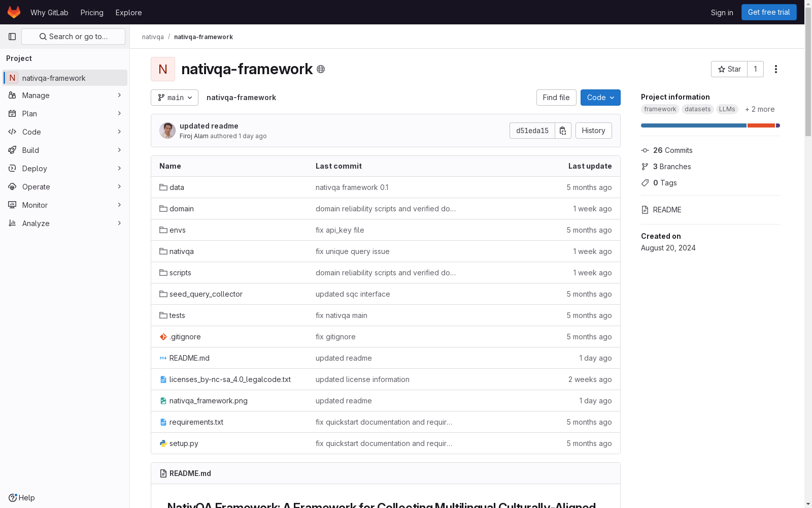The height and width of the screenshot is (508, 812).
Task: Click the Monitor screen icon
Action: tap(12, 205)
